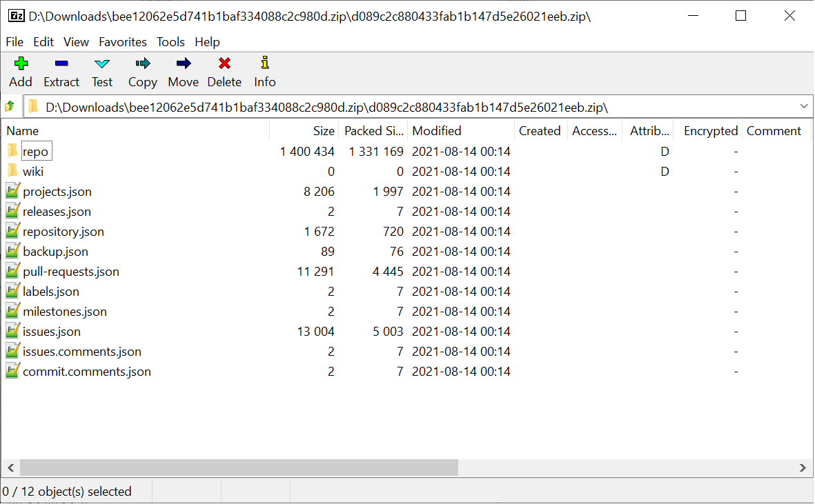Click the pull-requests.json file icon

[x=12, y=271]
